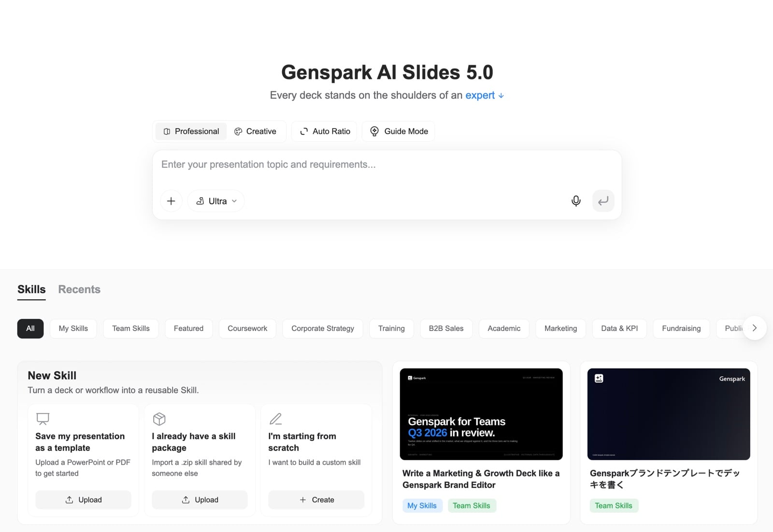Viewport: 773px width, 532px height.
Task: Click the My Skills tag on Marketing deck card
Action: [x=422, y=505]
